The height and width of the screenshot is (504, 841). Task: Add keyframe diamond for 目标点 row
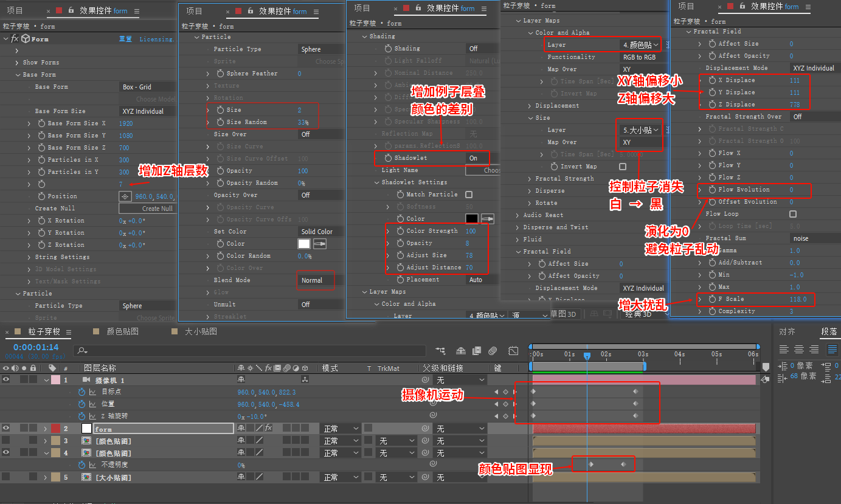point(505,392)
